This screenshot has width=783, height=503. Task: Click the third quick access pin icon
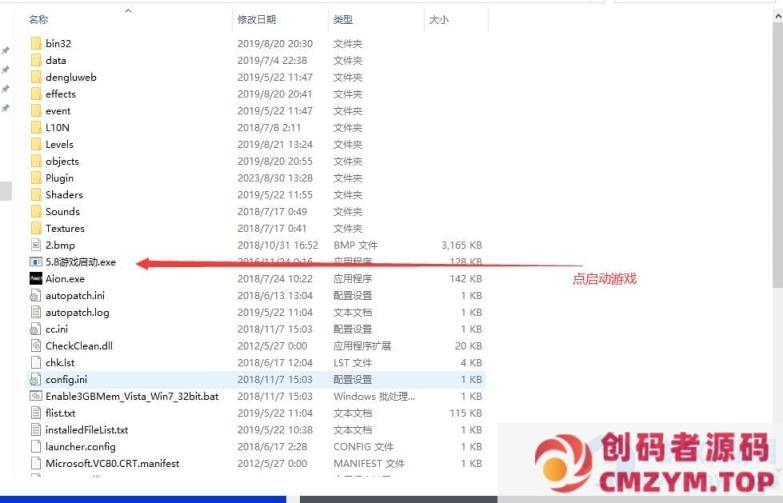5,89
